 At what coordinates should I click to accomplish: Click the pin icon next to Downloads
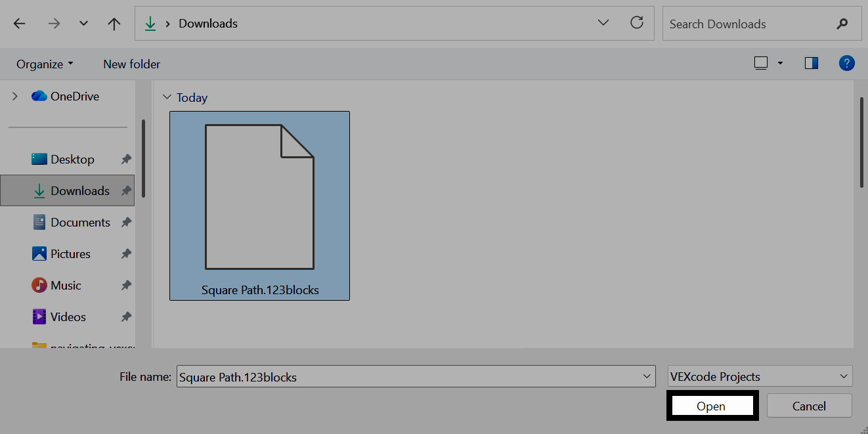tap(126, 190)
